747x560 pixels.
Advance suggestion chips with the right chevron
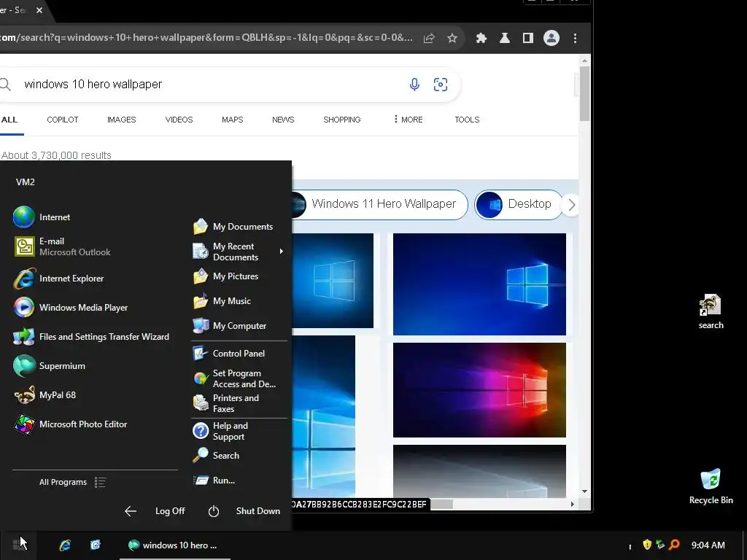pyautogui.click(x=572, y=205)
